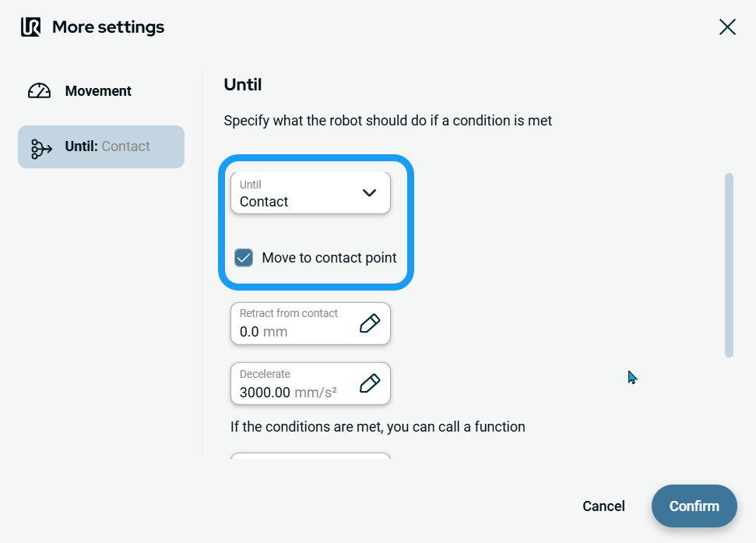Screen dimensions: 756x543
Task: Open the Until condition dropdown
Action: tap(310, 193)
